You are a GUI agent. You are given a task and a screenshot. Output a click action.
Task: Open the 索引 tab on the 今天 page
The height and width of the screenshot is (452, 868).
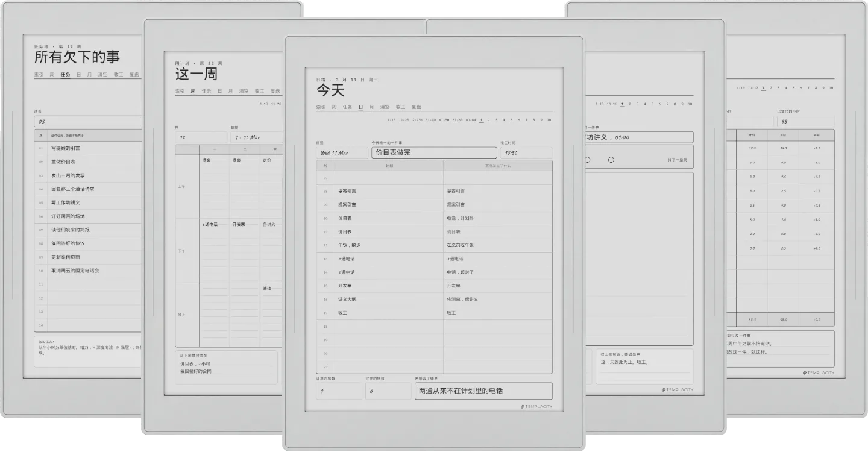pos(321,107)
